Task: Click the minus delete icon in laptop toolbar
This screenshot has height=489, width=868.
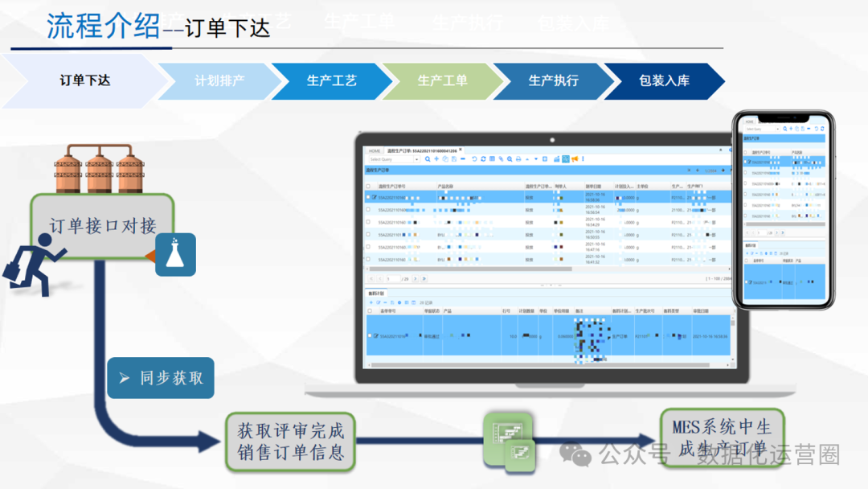Action: [x=463, y=159]
